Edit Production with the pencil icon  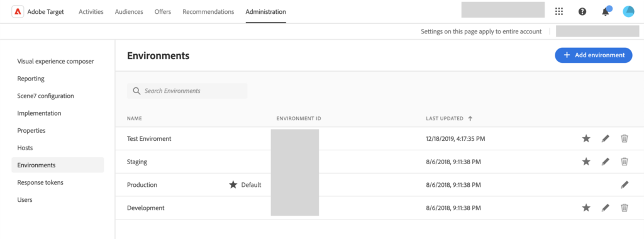tap(625, 185)
